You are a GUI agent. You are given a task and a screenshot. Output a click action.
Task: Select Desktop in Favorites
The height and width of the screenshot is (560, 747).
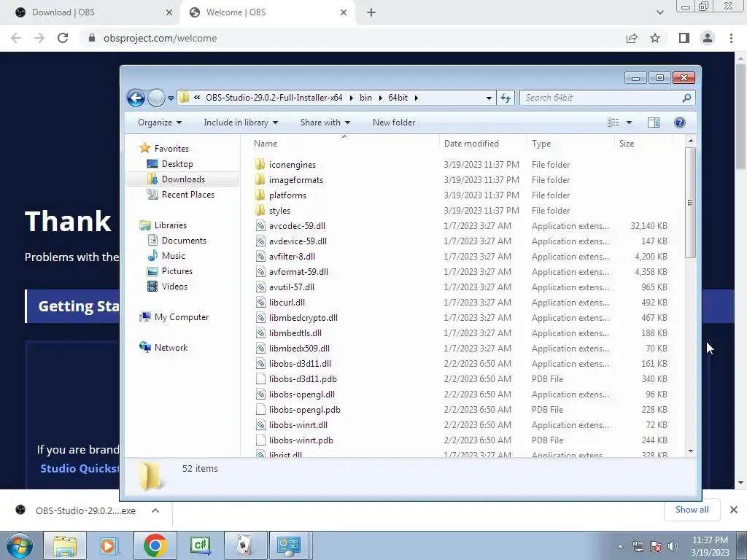pyautogui.click(x=177, y=164)
